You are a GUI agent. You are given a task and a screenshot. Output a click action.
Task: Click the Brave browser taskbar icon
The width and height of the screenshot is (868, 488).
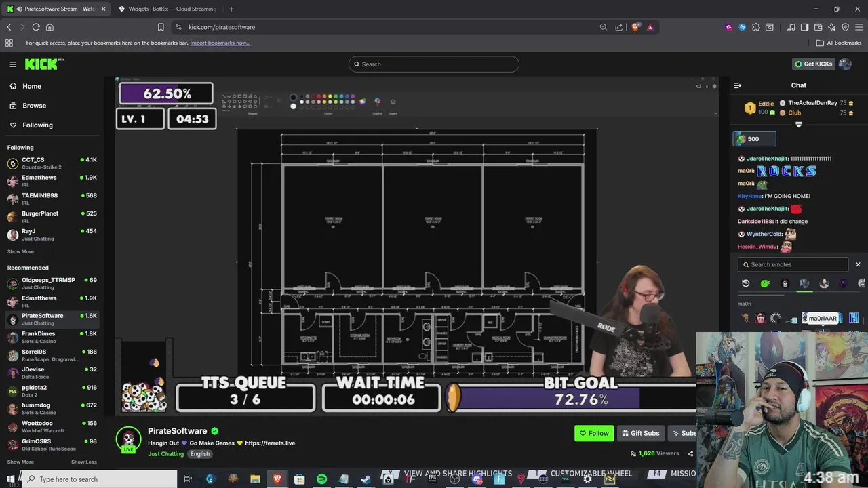tap(277, 479)
